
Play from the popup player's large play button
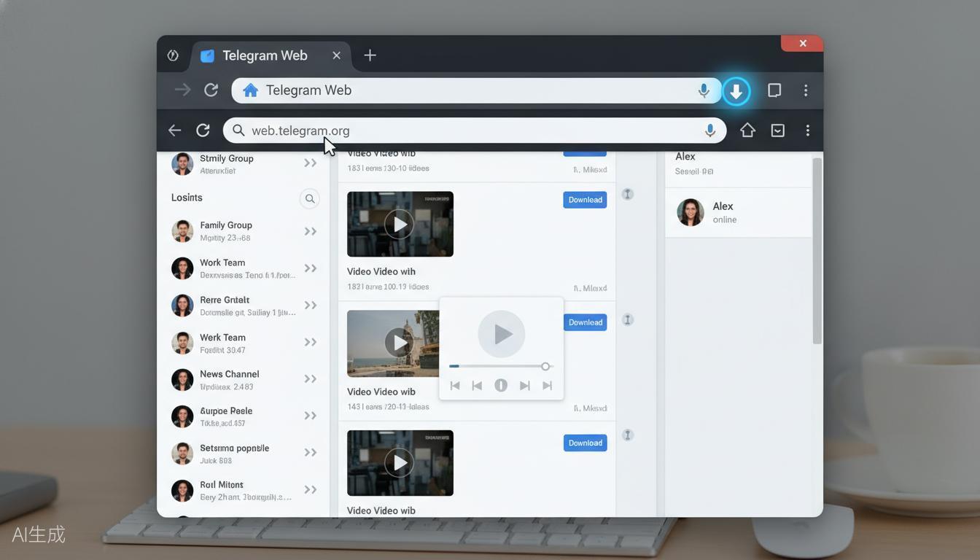click(502, 334)
